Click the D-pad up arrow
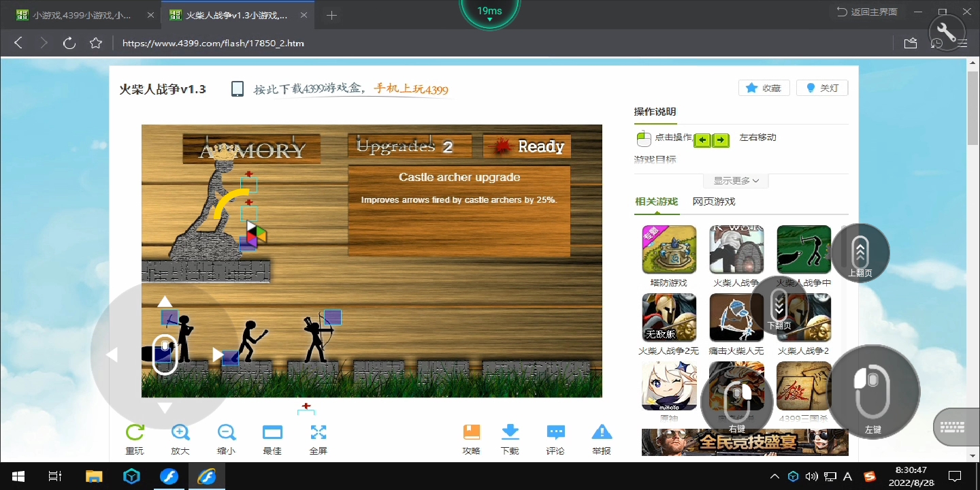 165,301
